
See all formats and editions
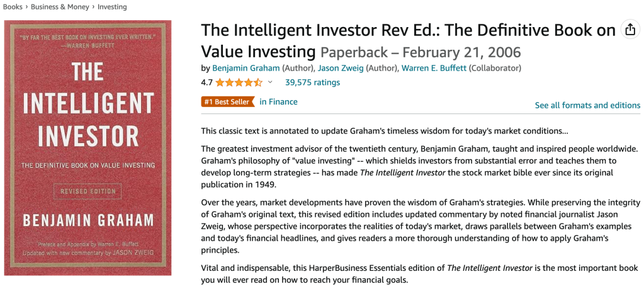pyautogui.click(x=587, y=105)
